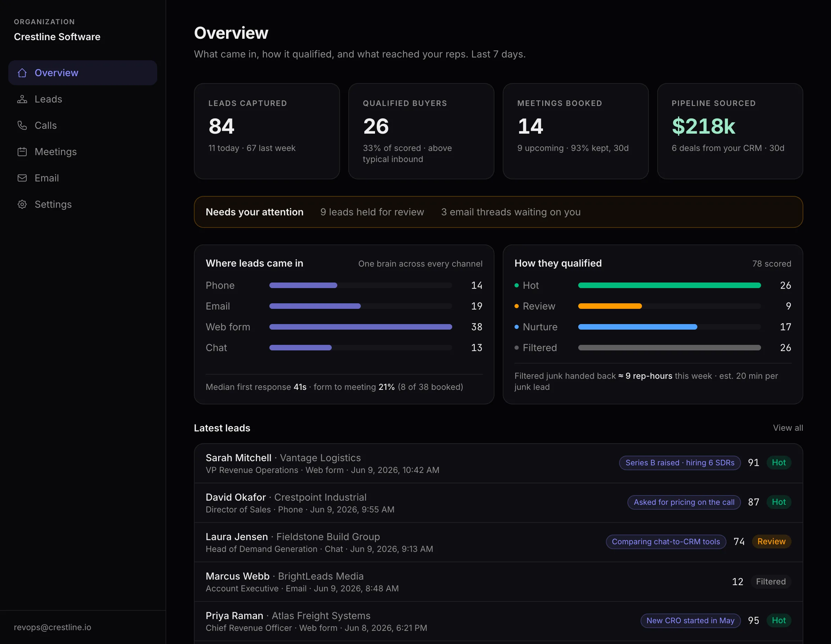831x644 pixels.
Task: Click the Web form channel bar
Action: pyautogui.click(x=360, y=327)
